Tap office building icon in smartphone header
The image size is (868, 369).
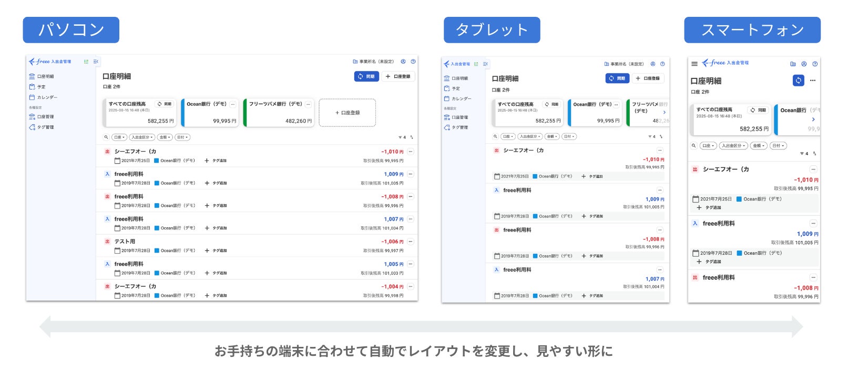coord(793,64)
